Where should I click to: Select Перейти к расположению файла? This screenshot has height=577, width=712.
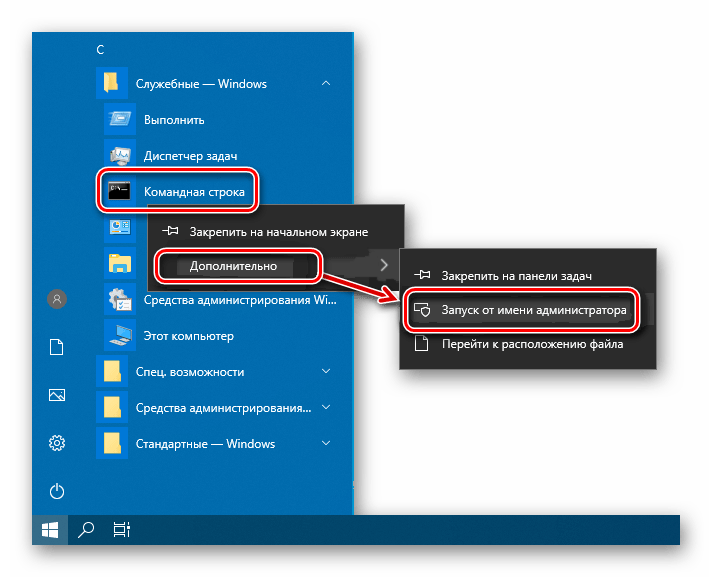528,344
